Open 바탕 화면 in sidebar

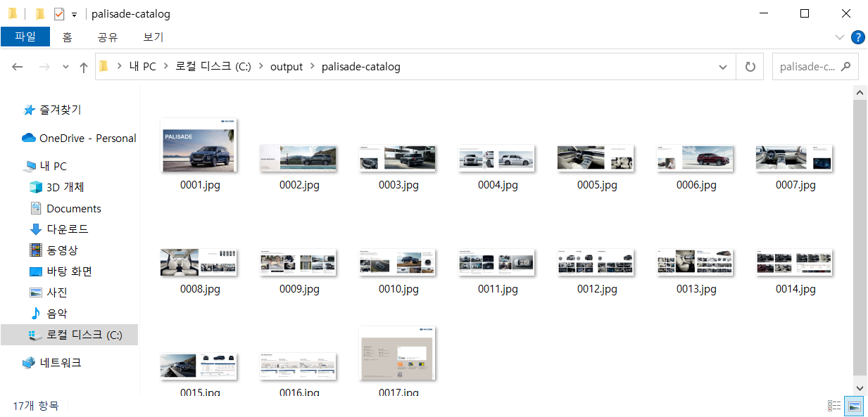coord(69,271)
